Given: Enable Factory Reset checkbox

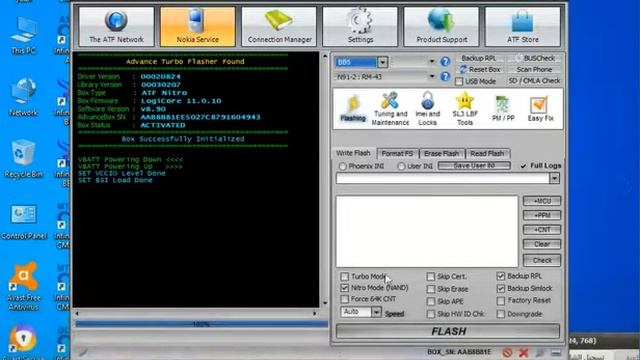Looking at the screenshot, I should pyautogui.click(x=501, y=301).
